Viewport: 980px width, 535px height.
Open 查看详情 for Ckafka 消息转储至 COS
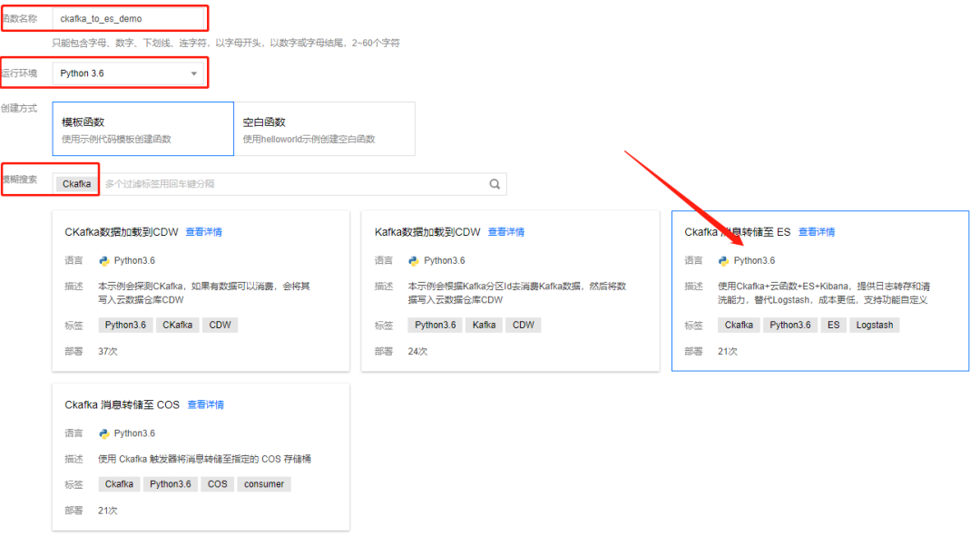(x=206, y=404)
